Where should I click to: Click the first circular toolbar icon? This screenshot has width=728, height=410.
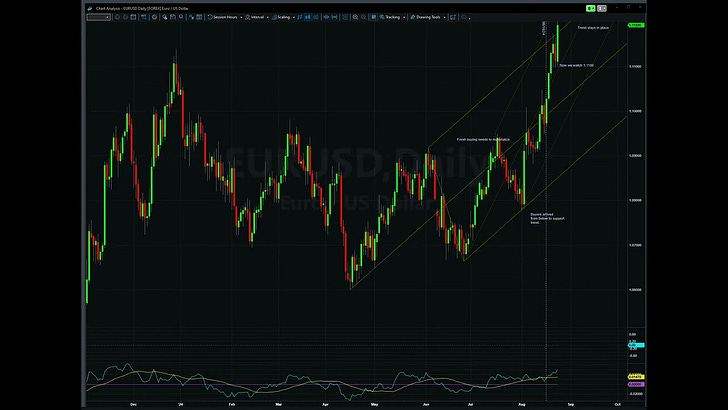(117, 17)
